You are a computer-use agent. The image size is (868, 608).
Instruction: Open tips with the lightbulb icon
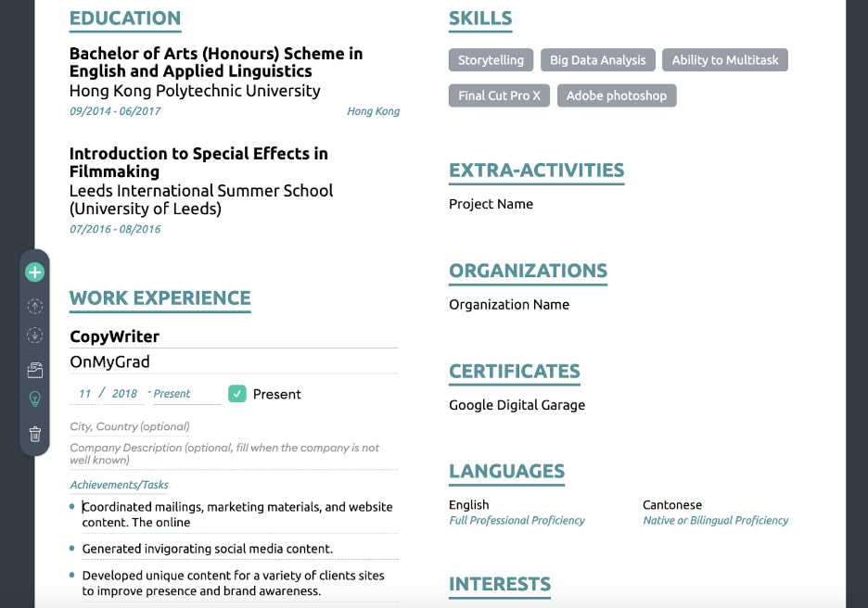[x=35, y=399]
